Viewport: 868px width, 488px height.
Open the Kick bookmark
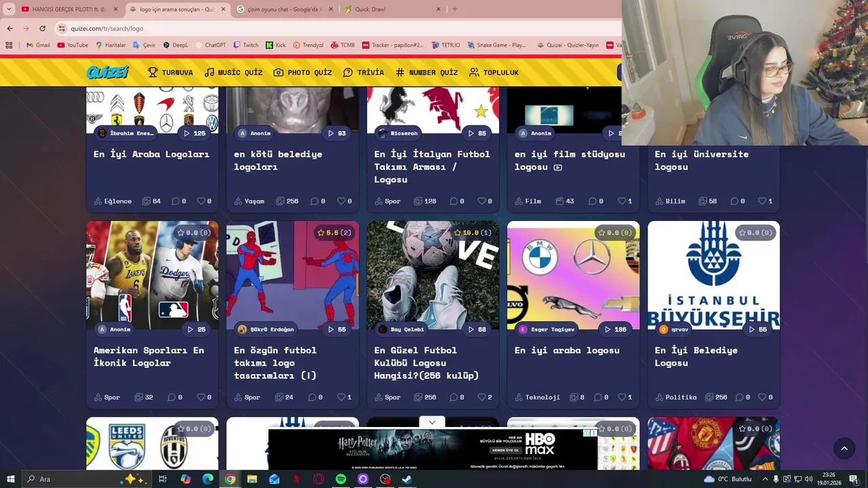(275, 45)
